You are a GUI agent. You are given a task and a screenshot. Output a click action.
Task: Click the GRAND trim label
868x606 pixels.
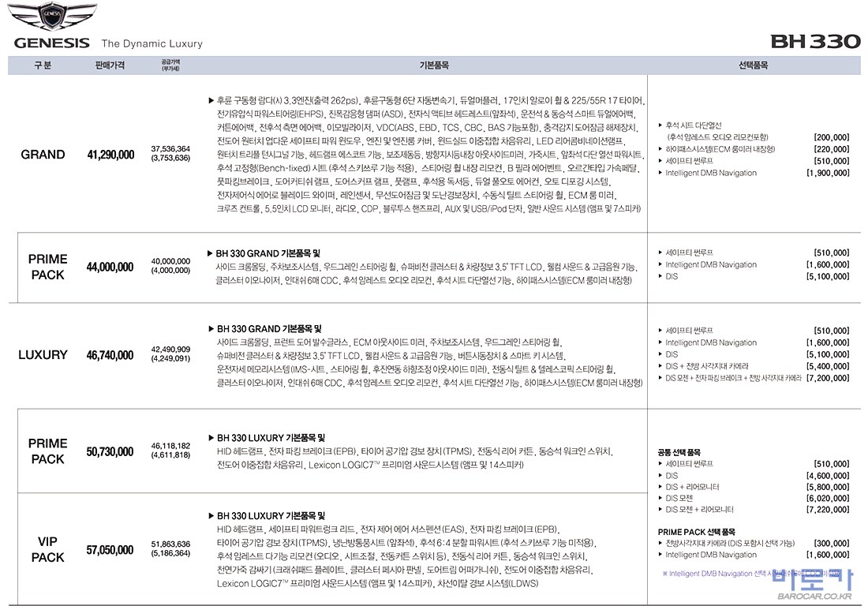coord(43,155)
